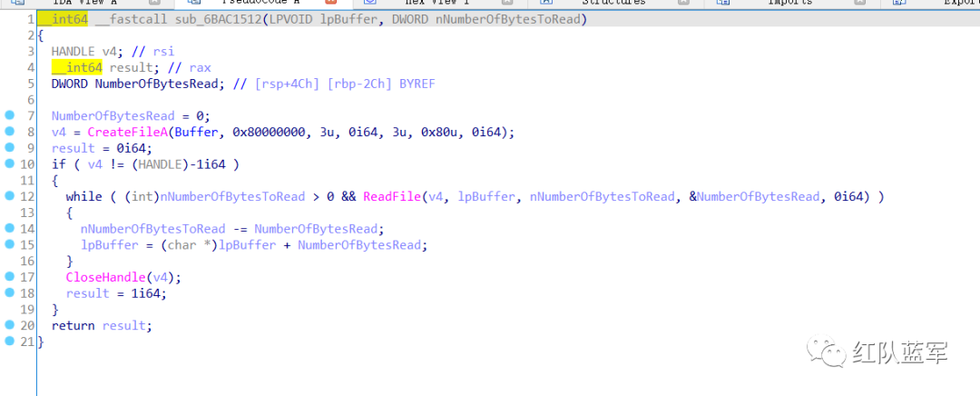Click result on the 1i64 assignment line
980x396 pixels.
tap(87, 293)
